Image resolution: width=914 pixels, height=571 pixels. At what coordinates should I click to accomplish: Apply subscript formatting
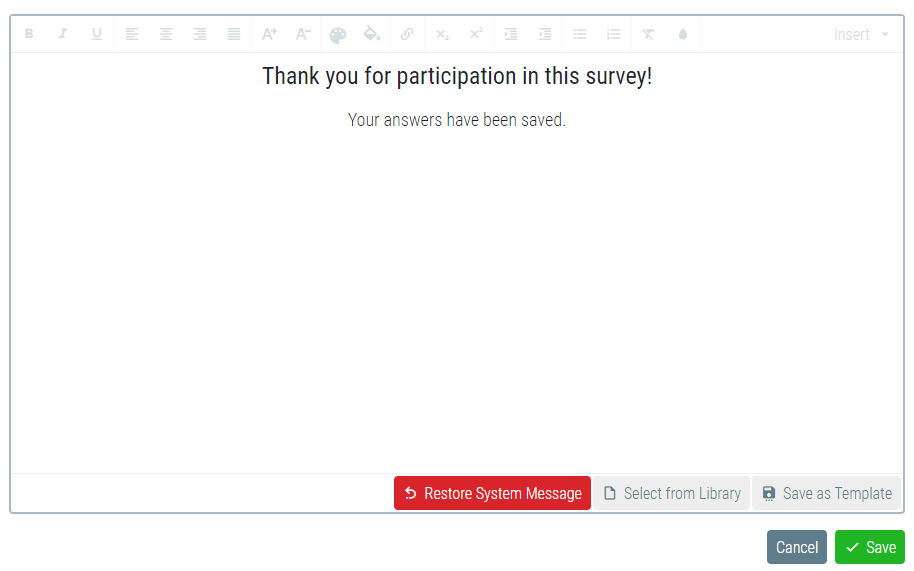[x=442, y=34]
